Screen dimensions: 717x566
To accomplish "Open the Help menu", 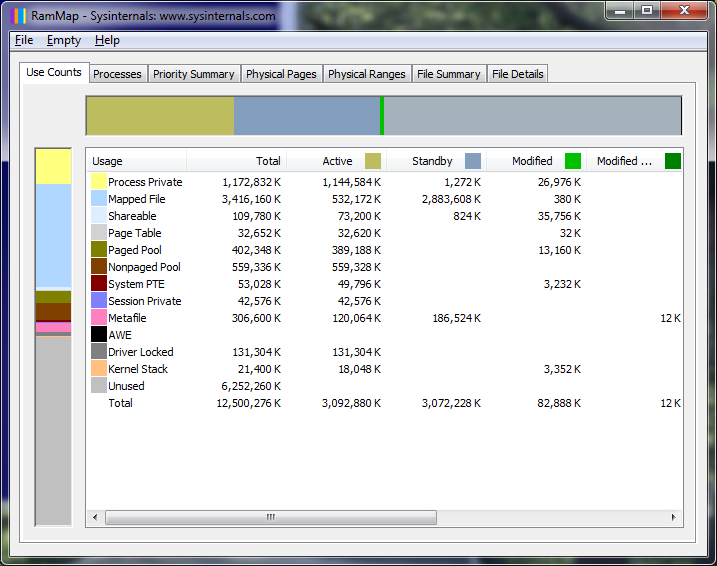I will [107, 40].
